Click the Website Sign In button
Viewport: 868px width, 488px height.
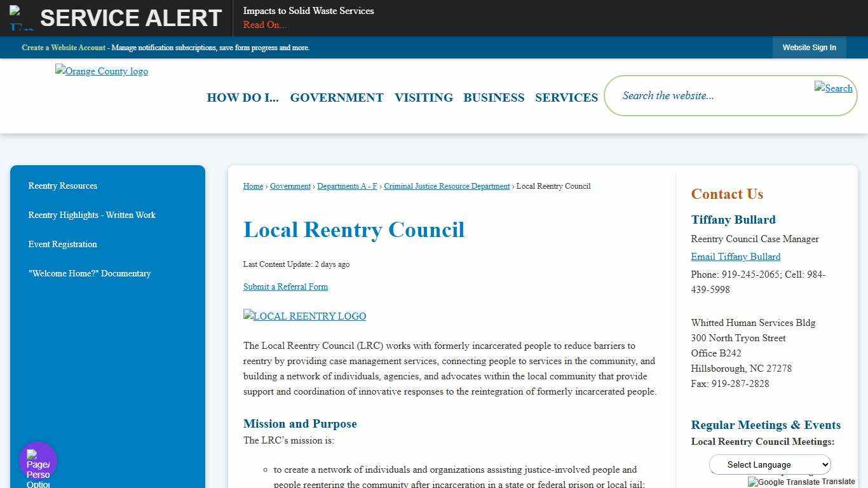pos(809,47)
